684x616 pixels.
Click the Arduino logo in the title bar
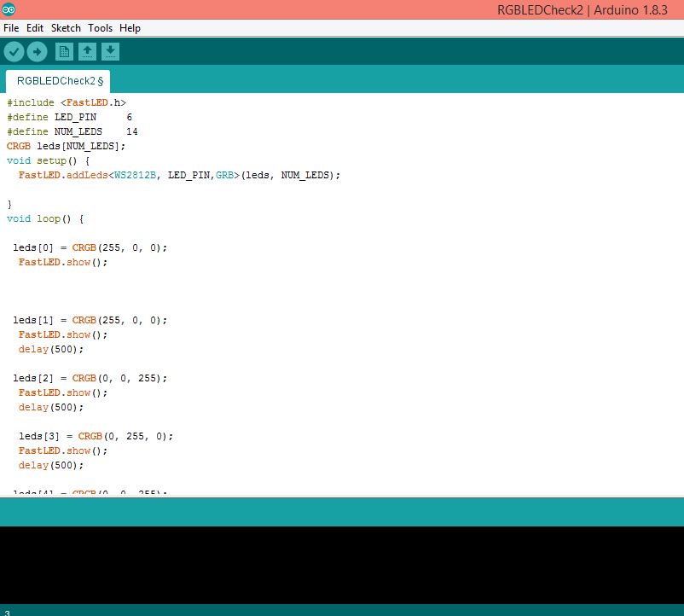(9, 9)
